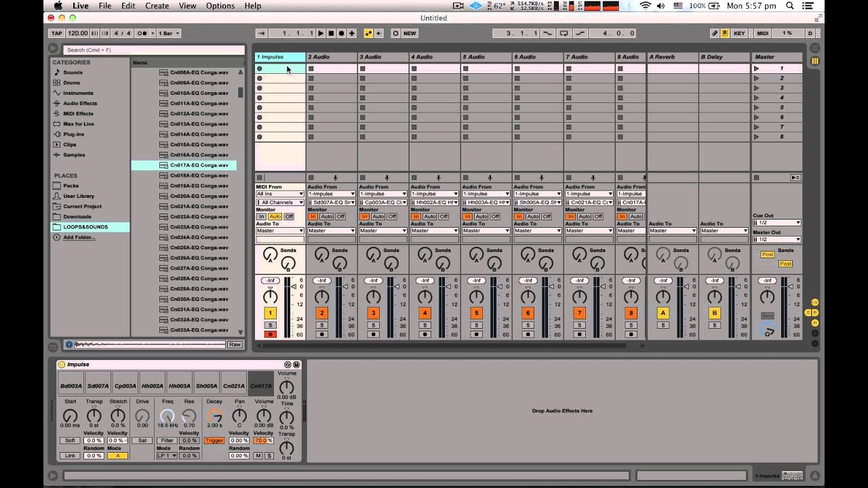The width and height of the screenshot is (868, 488).
Task: Toggle the Computer MIDI Keyboard button
Action: [x=725, y=33]
